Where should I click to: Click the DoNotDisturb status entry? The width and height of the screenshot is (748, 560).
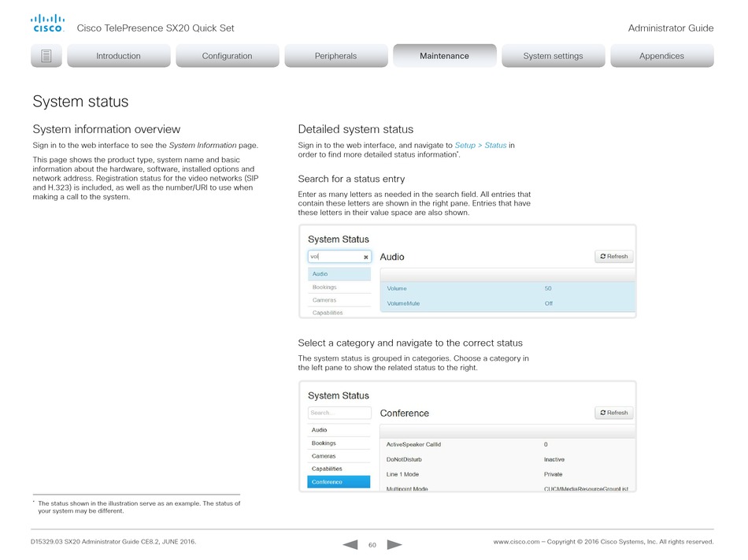(x=404, y=459)
